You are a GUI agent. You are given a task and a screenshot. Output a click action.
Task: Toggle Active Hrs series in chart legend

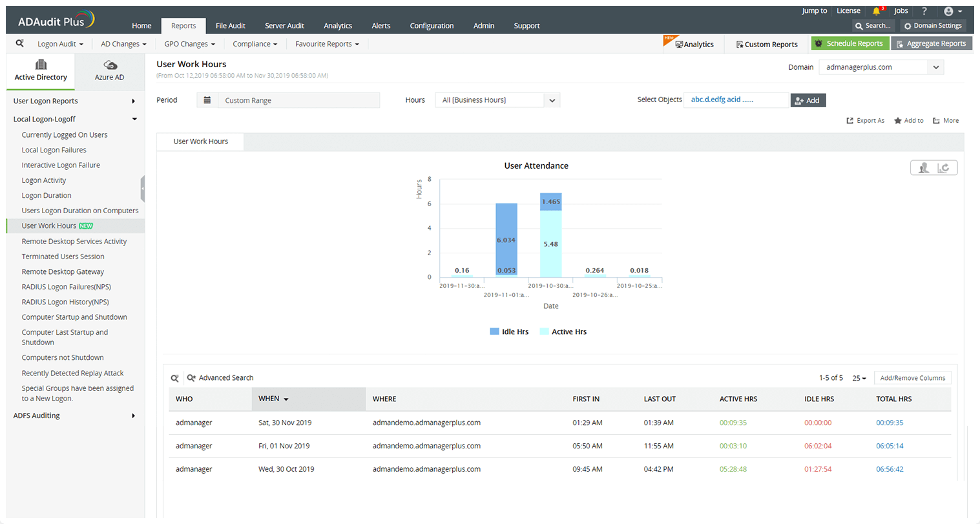(568, 331)
